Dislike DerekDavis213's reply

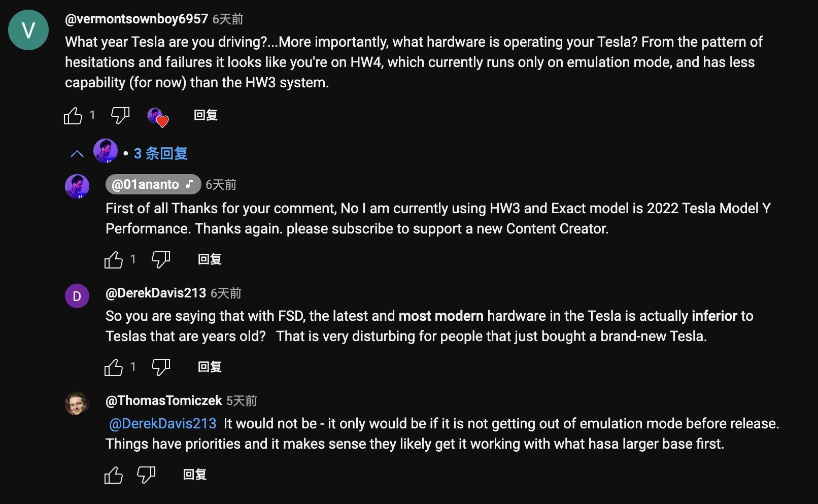(x=161, y=367)
